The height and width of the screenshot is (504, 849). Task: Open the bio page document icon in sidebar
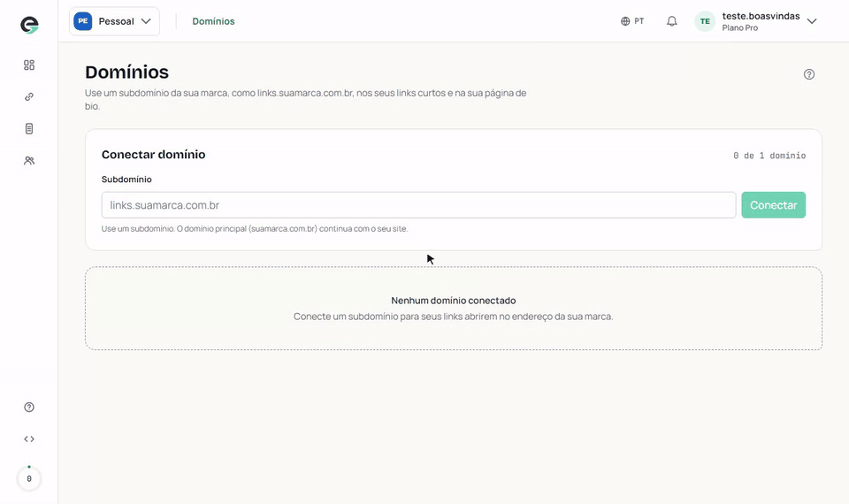pyautogui.click(x=29, y=129)
